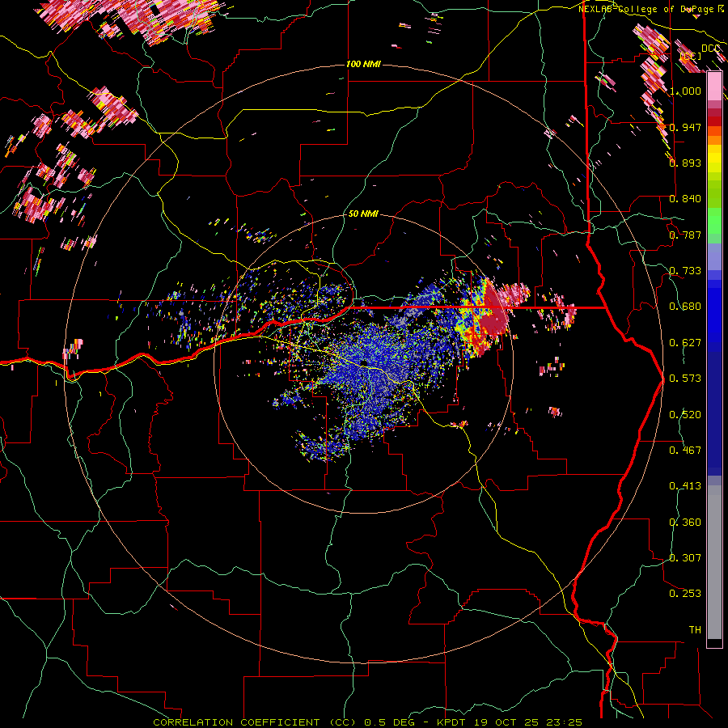Click the 0.787 legend value
This screenshot has height=728, width=728.
pyautogui.click(x=685, y=235)
